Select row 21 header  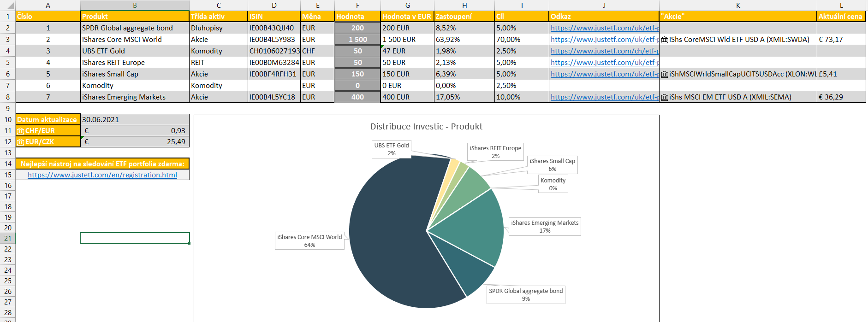8,239
